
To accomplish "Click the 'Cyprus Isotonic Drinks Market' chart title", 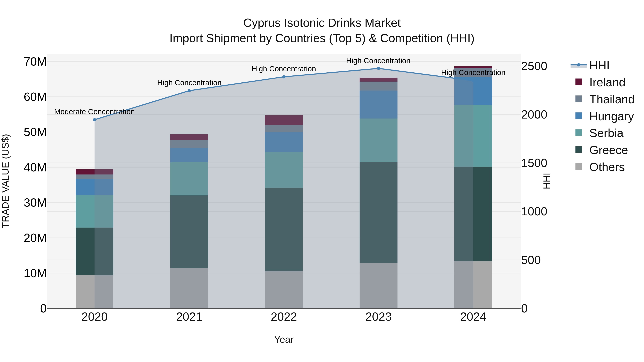I will point(322,23).
